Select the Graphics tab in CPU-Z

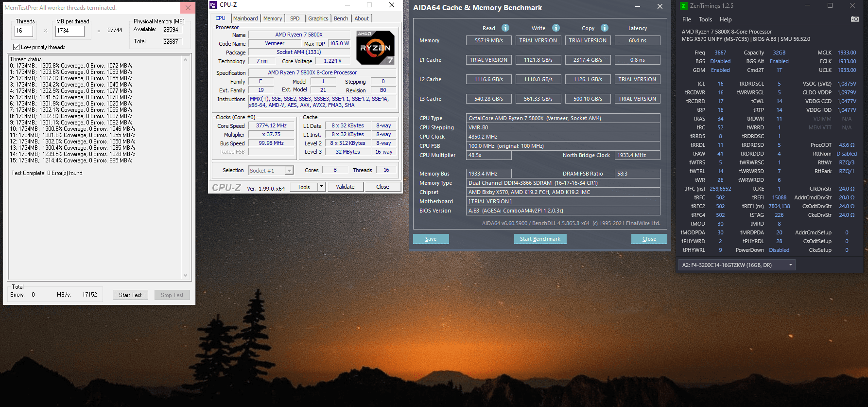click(x=318, y=18)
